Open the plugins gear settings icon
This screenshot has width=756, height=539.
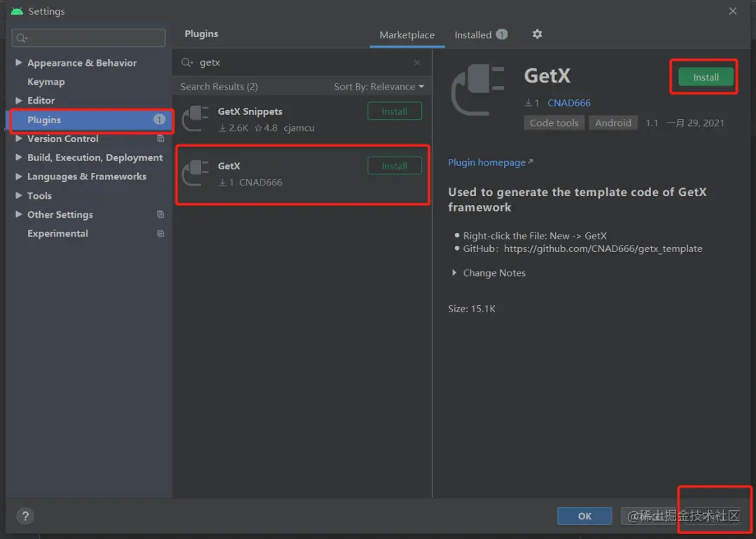click(x=537, y=34)
